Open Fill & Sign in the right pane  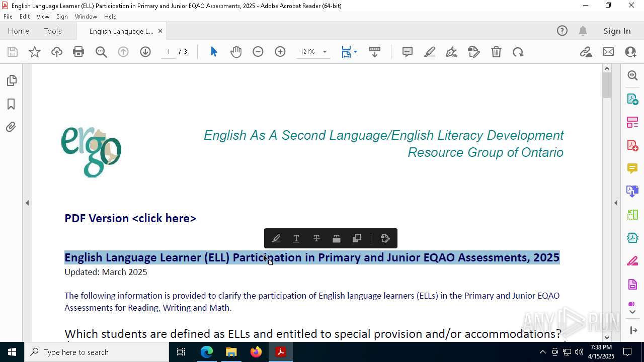tap(632, 261)
